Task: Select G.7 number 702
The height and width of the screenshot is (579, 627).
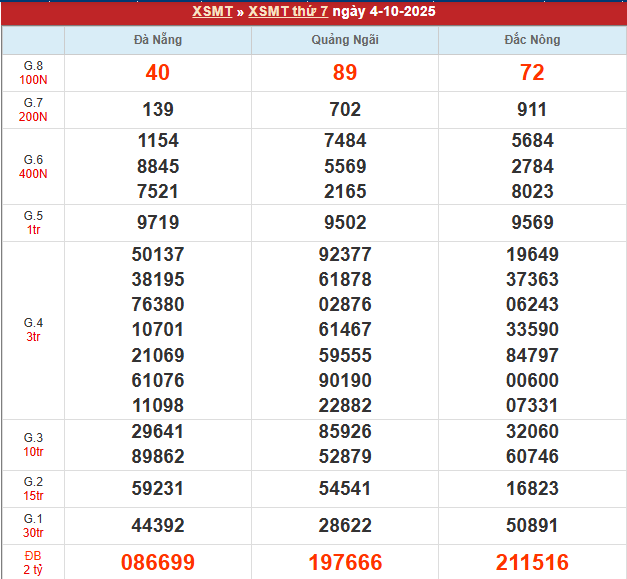Action: pos(345,110)
